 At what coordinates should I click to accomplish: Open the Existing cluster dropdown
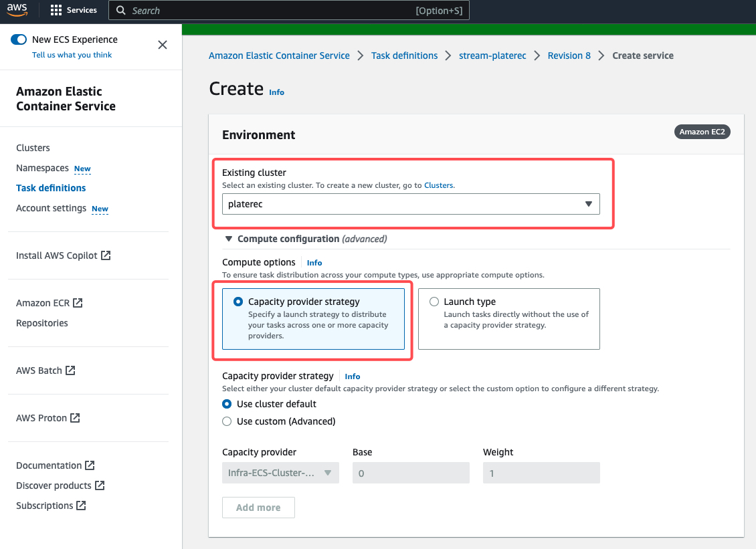(x=411, y=204)
